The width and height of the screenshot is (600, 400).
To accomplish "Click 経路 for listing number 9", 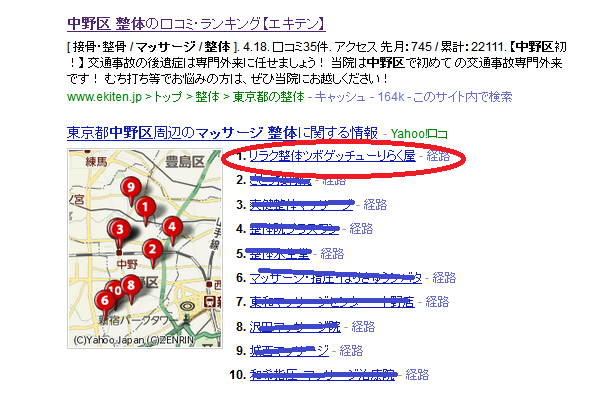I will 351,351.
